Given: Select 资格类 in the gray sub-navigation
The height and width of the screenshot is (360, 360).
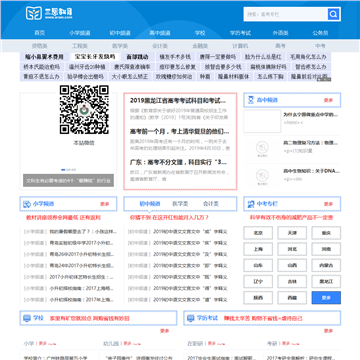Looking at the screenshot, I should click(40, 46).
